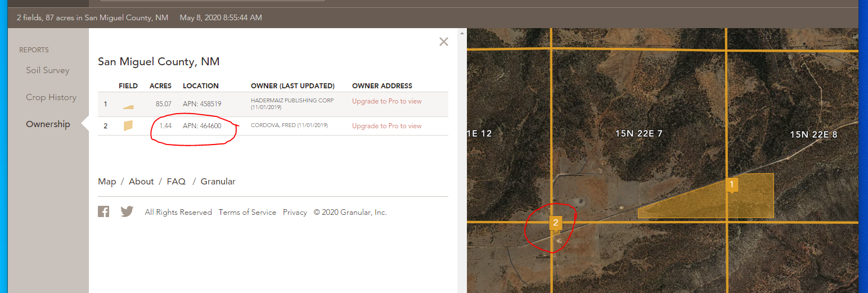Open the Granular footer link
The width and height of the screenshot is (868, 293).
218,181
